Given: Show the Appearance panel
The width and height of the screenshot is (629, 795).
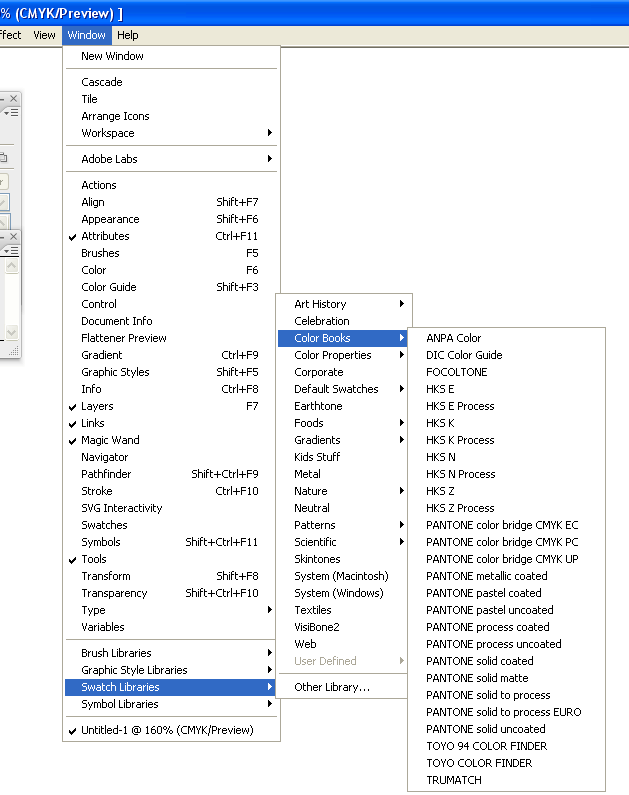Looking at the screenshot, I should [x=171, y=219].
